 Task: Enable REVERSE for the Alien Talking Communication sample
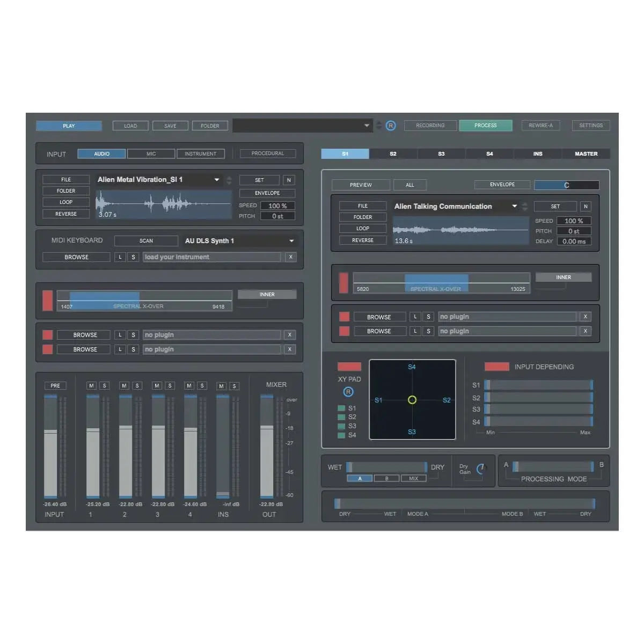tap(362, 240)
